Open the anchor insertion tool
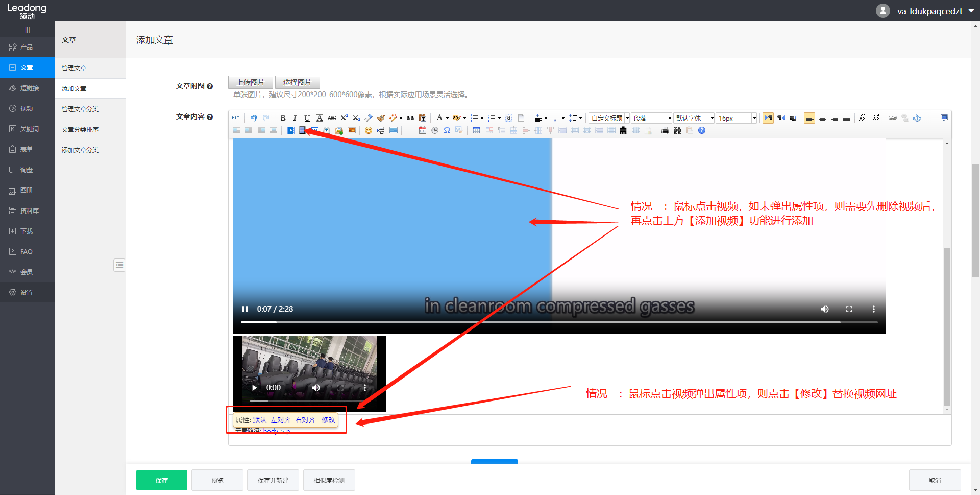 [917, 118]
